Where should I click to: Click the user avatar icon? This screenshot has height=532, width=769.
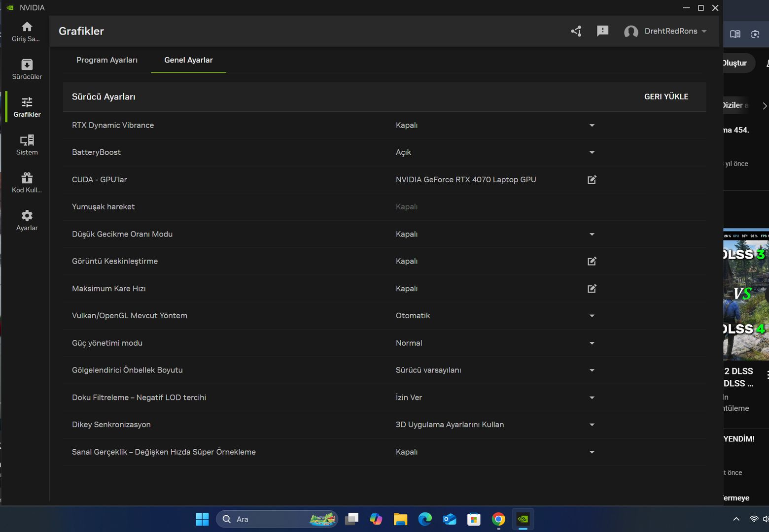[x=631, y=32]
